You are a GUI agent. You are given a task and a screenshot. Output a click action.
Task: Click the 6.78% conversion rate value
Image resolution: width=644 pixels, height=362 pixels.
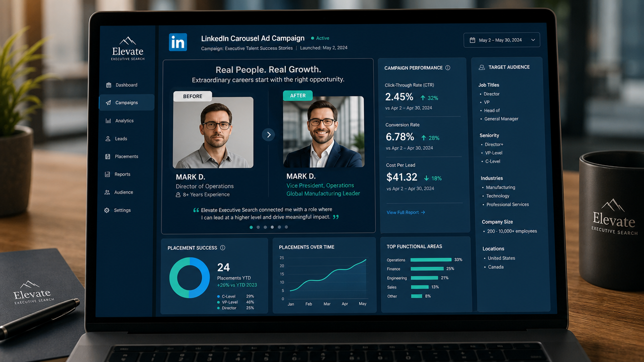[400, 137]
